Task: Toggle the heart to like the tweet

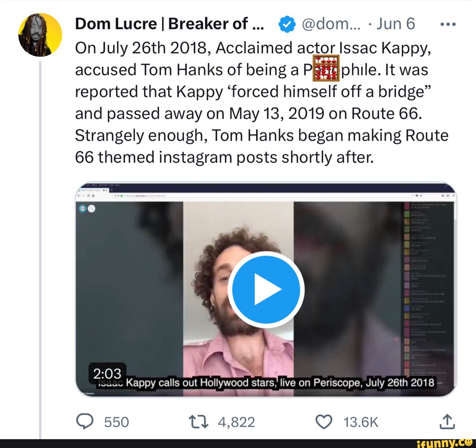Action: click(324, 422)
